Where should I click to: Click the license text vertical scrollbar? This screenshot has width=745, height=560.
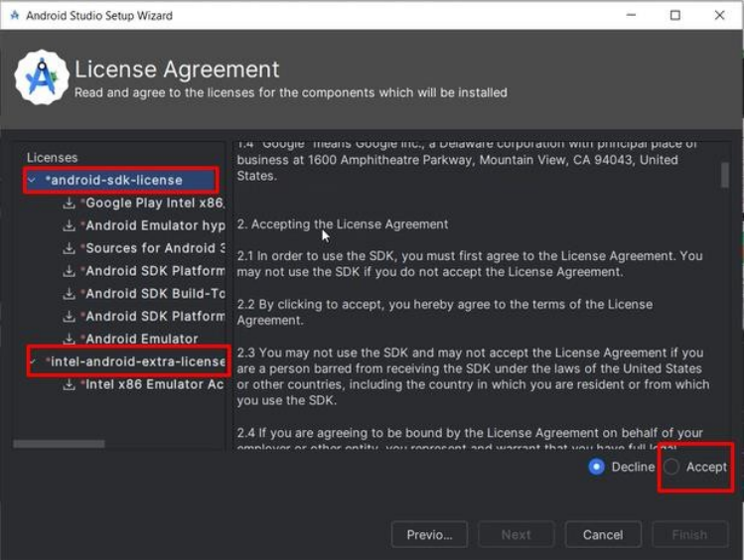click(725, 175)
